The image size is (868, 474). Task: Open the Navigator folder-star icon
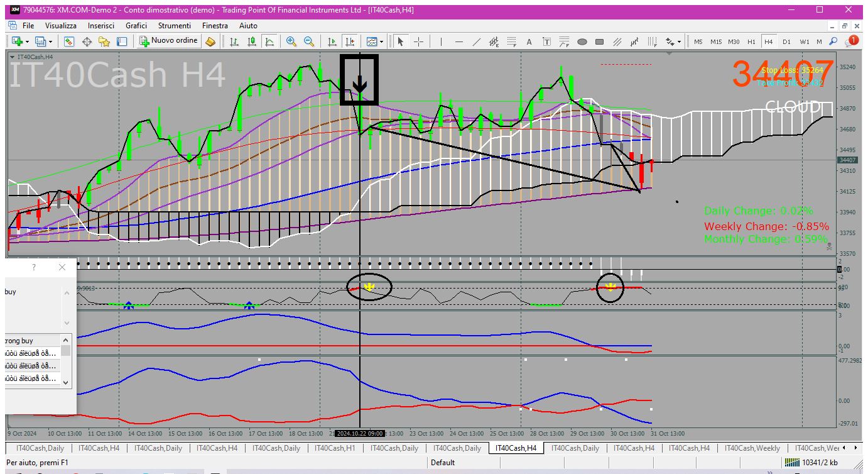point(104,41)
